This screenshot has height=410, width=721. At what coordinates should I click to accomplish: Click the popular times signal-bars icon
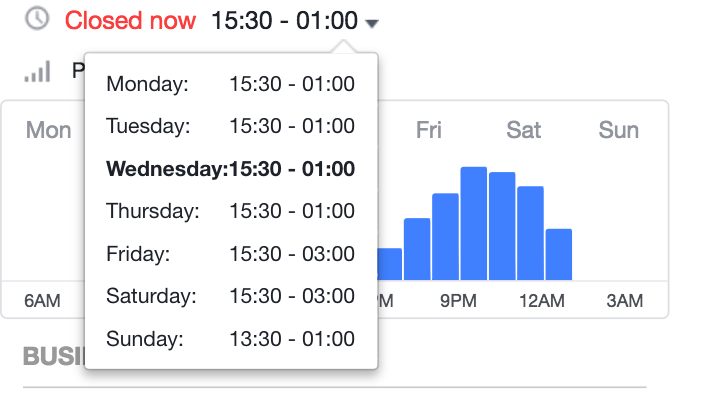(x=37, y=72)
